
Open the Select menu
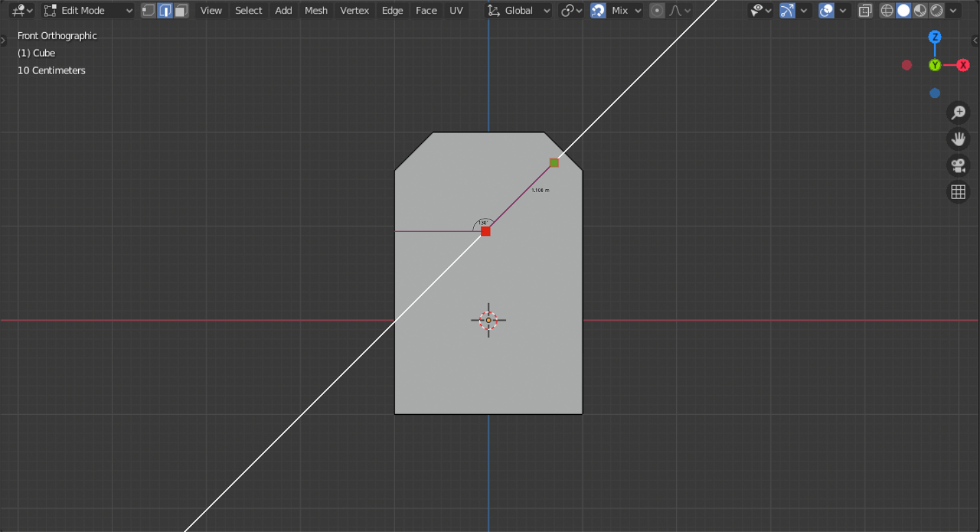(x=248, y=10)
